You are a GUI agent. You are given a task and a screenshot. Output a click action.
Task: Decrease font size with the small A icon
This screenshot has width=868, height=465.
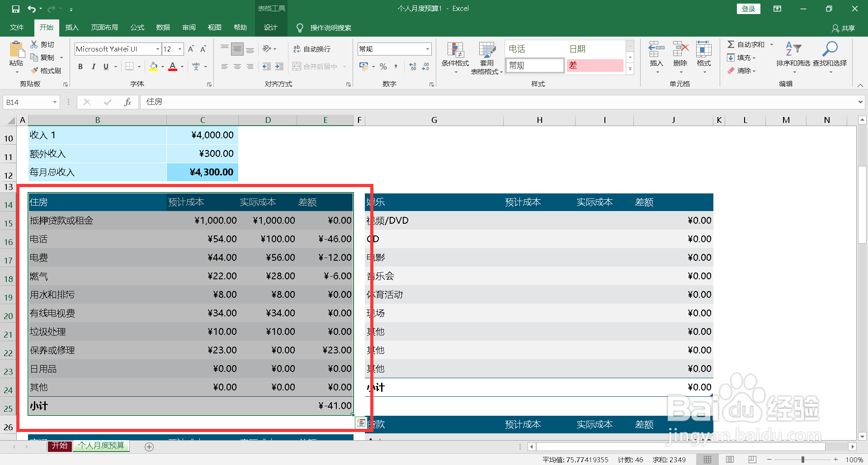click(x=203, y=49)
